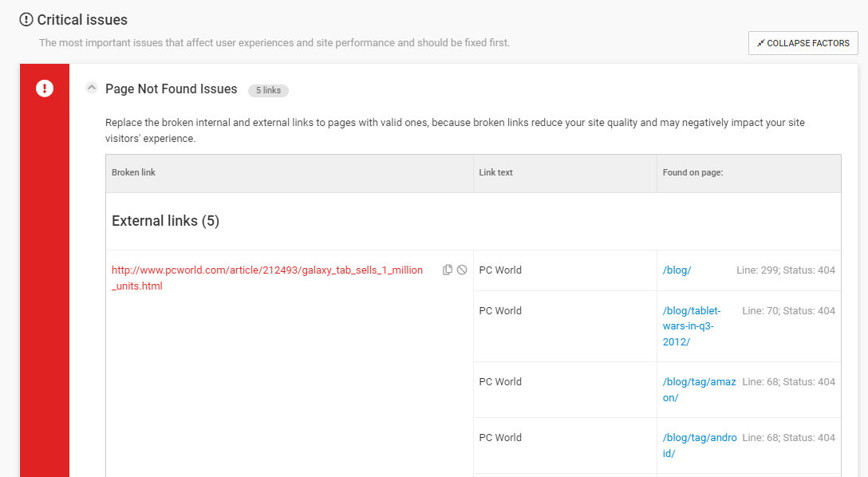Copy the broken pcworld link URL

(x=448, y=270)
